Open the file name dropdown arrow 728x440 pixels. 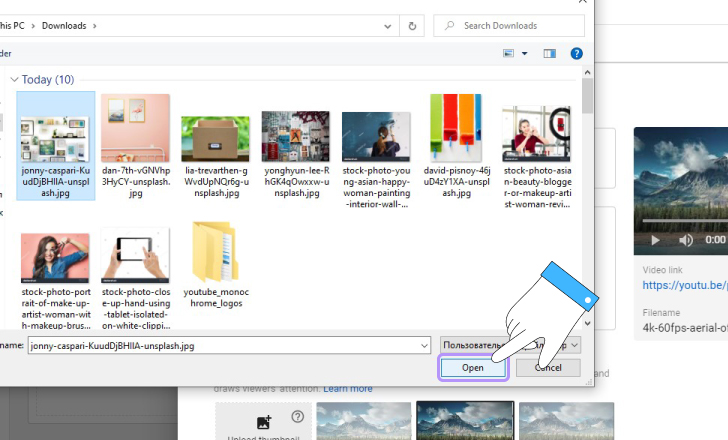tap(424, 346)
